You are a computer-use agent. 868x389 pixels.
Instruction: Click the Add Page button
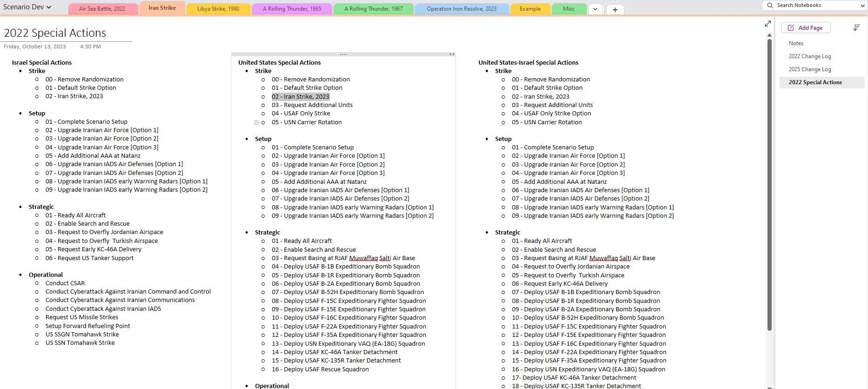[x=806, y=28]
